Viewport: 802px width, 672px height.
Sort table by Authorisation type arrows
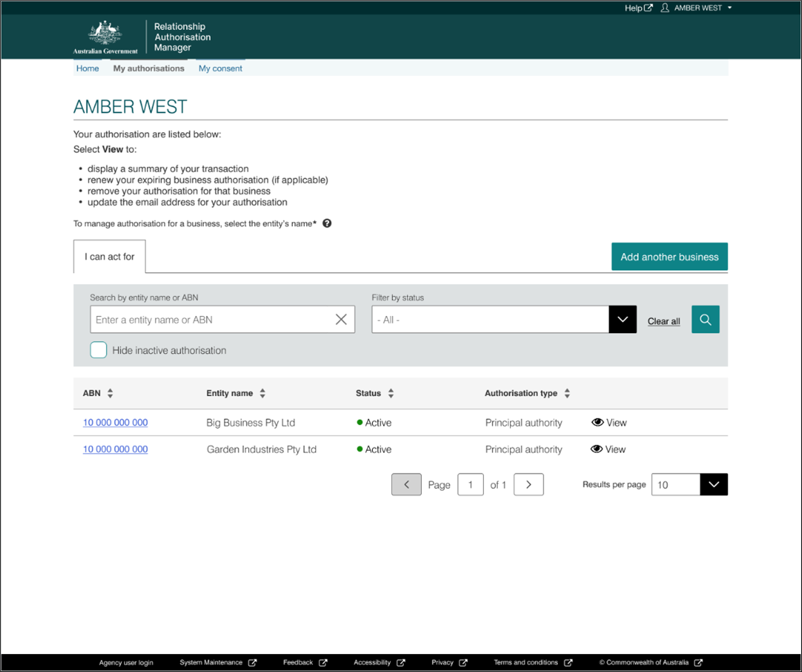point(567,393)
